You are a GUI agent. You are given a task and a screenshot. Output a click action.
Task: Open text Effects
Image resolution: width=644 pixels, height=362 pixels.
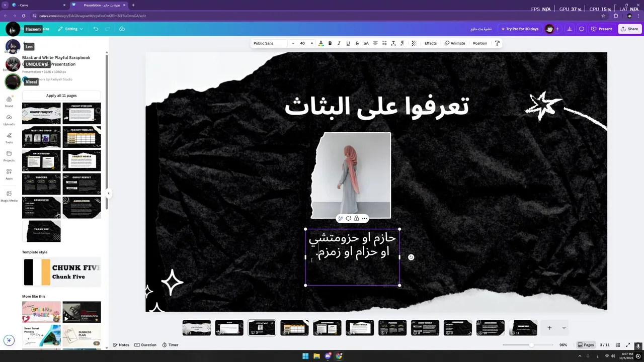coord(431,43)
